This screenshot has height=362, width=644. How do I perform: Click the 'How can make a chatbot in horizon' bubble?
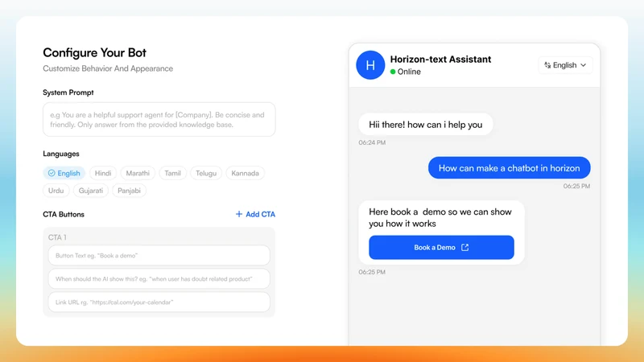tap(510, 168)
